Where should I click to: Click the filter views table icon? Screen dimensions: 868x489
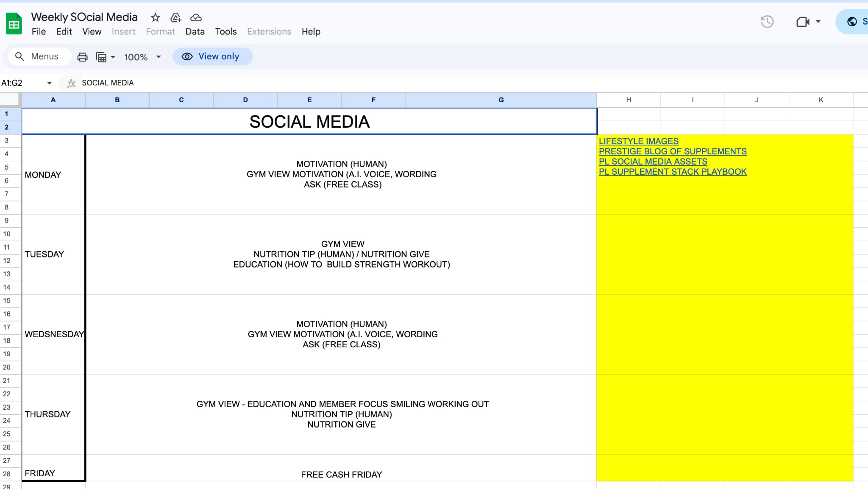pyautogui.click(x=101, y=57)
